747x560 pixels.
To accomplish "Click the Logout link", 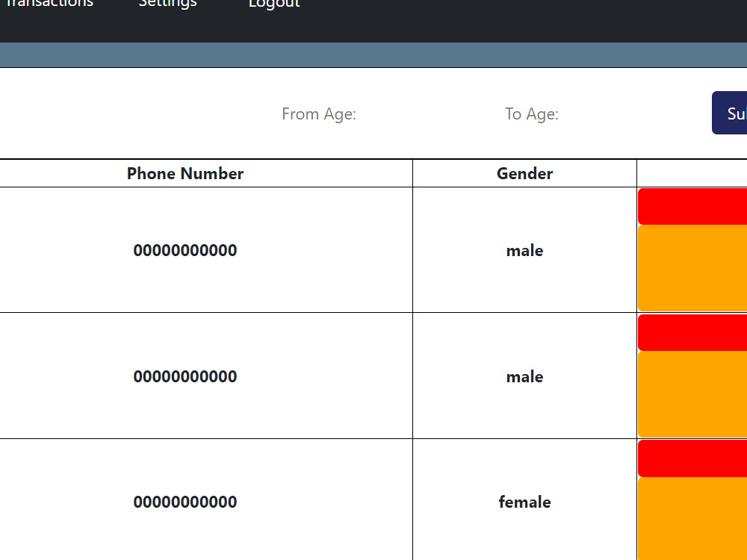I will (274, 3).
